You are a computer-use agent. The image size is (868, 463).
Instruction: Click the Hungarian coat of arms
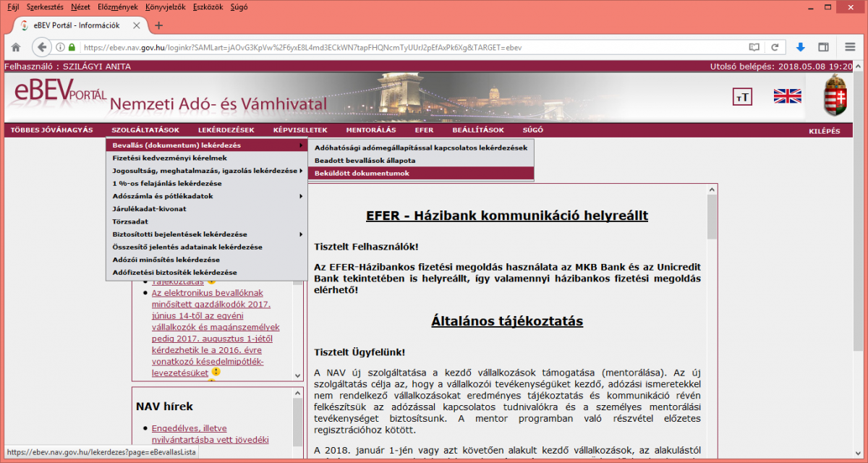point(835,95)
